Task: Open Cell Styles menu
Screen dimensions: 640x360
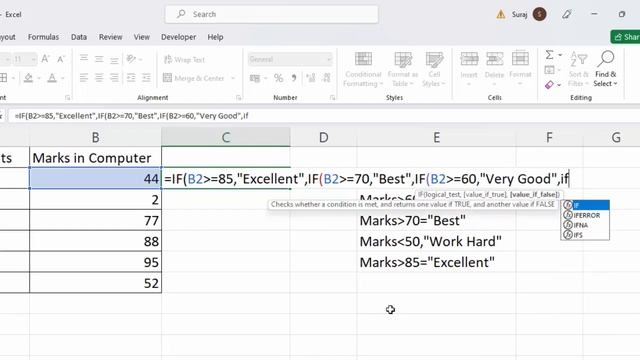Action: click(x=434, y=69)
